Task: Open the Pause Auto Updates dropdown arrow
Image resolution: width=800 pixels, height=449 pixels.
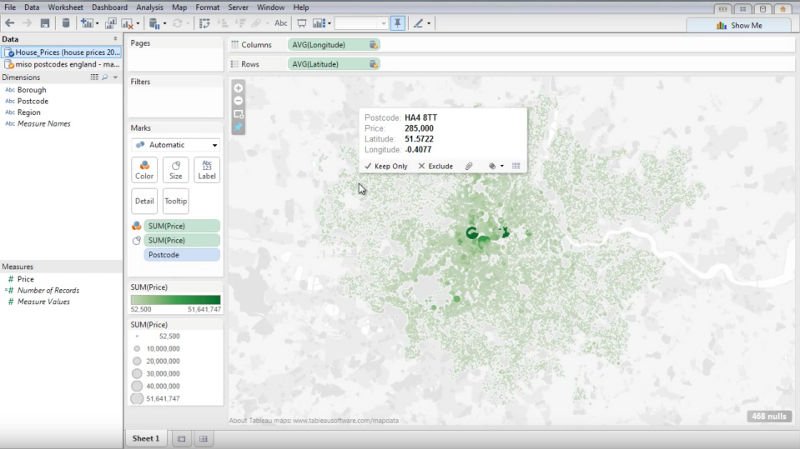Action: point(164,23)
